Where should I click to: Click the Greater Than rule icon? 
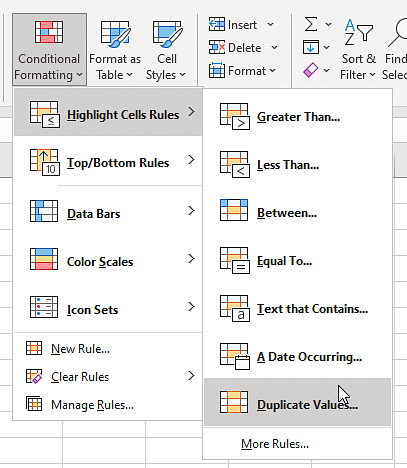[235, 116]
